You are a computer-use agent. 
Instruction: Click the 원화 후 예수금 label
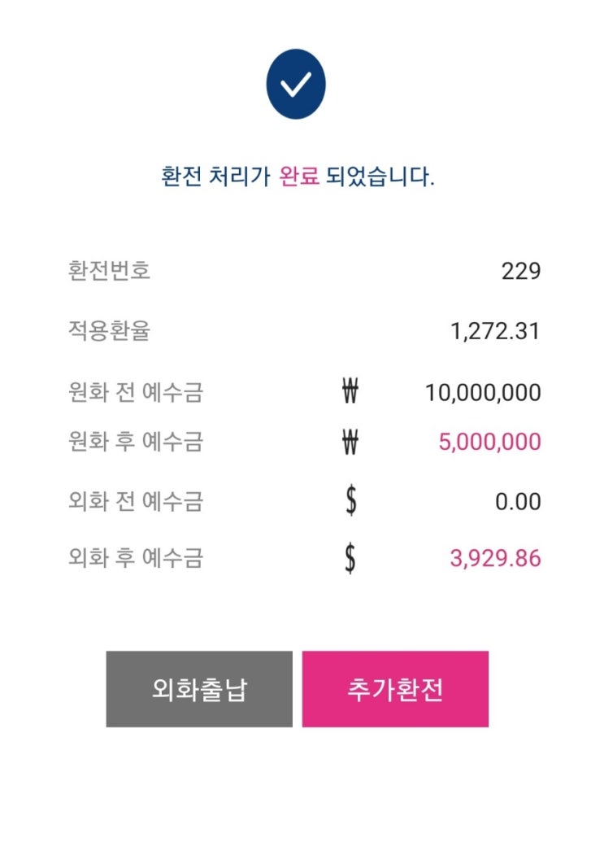[x=135, y=443]
